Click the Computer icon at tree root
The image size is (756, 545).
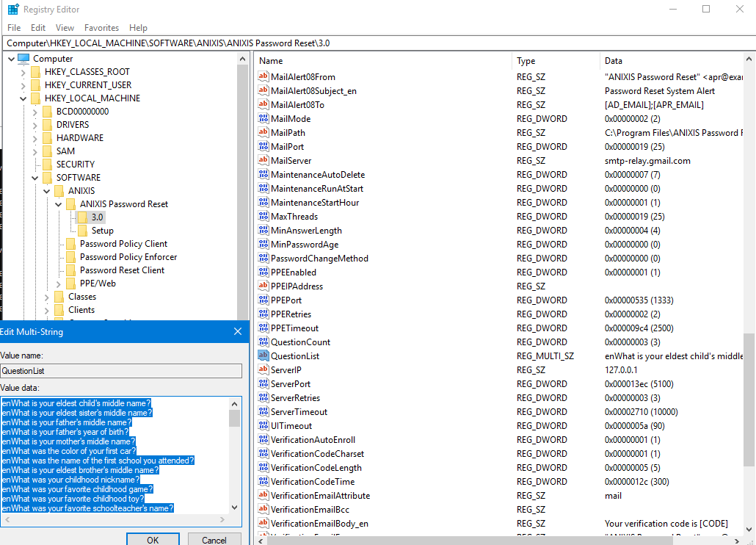click(x=23, y=59)
